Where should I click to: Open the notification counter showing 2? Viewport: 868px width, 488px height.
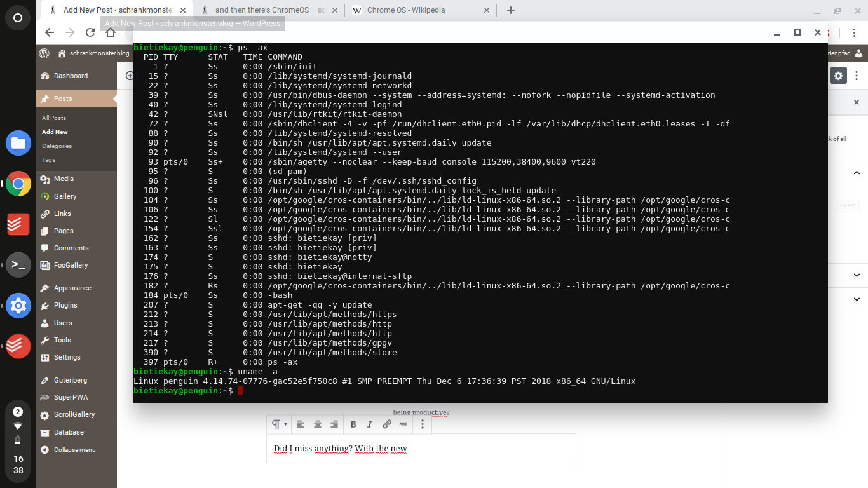18,412
